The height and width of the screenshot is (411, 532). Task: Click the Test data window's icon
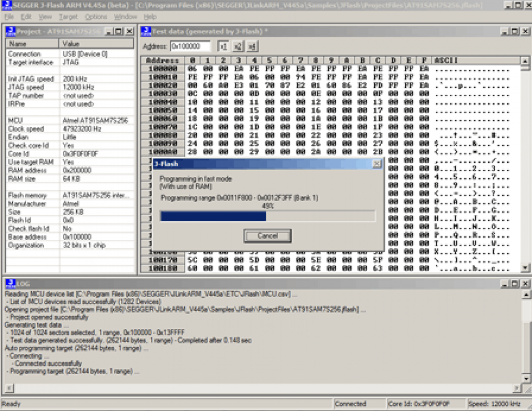[146, 31]
